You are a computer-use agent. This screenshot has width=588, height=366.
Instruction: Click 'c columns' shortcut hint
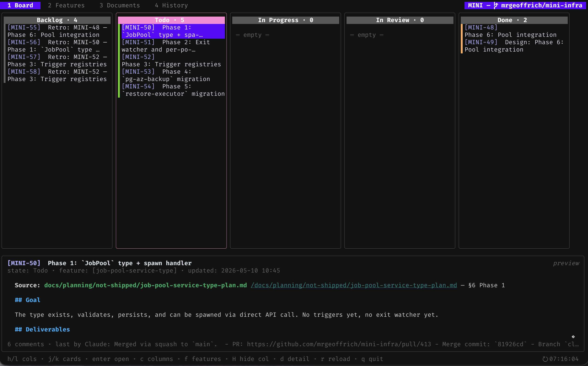click(156, 359)
